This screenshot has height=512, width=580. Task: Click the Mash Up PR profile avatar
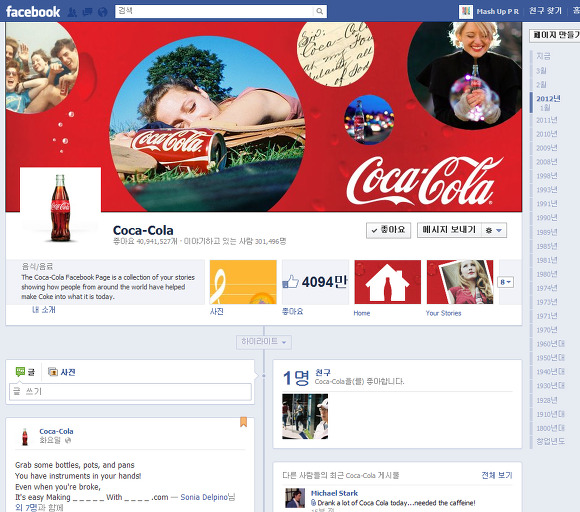pos(466,12)
